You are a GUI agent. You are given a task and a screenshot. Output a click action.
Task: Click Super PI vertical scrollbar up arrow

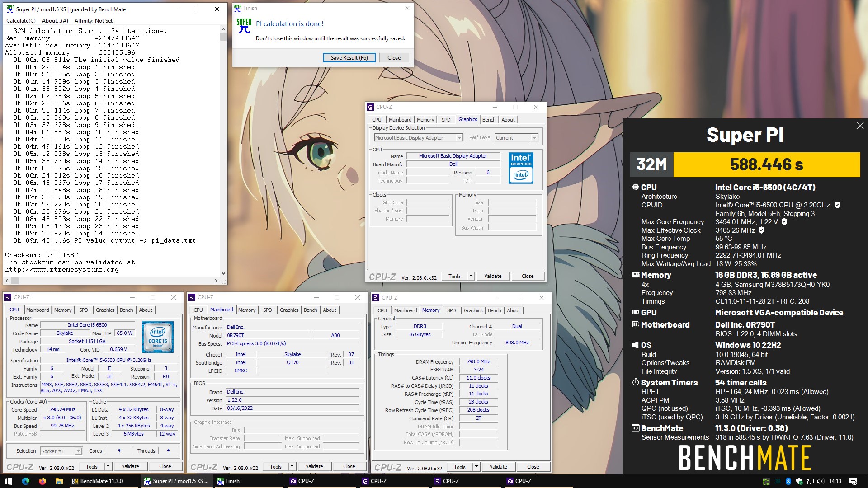(x=223, y=29)
